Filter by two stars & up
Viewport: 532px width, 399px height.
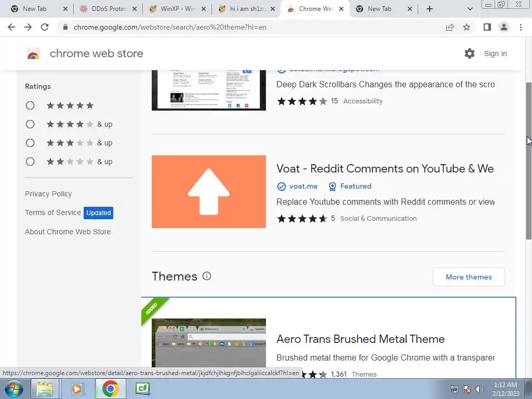click(30, 162)
